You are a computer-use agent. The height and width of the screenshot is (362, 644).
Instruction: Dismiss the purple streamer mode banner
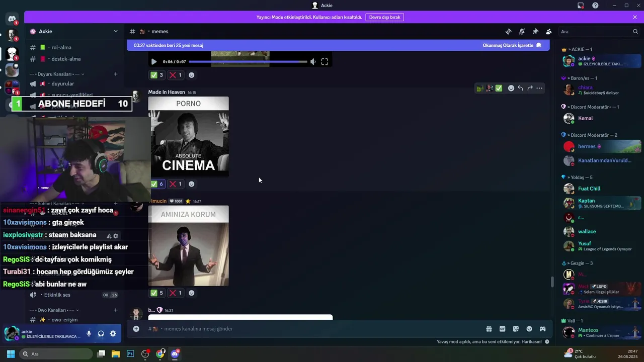click(x=635, y=17)
